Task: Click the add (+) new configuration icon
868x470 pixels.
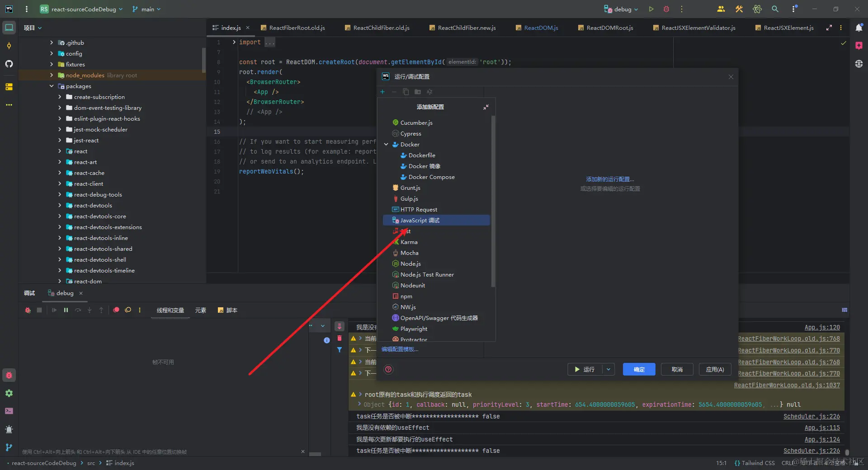Action: pyautogui.click(x=382, y=92)
